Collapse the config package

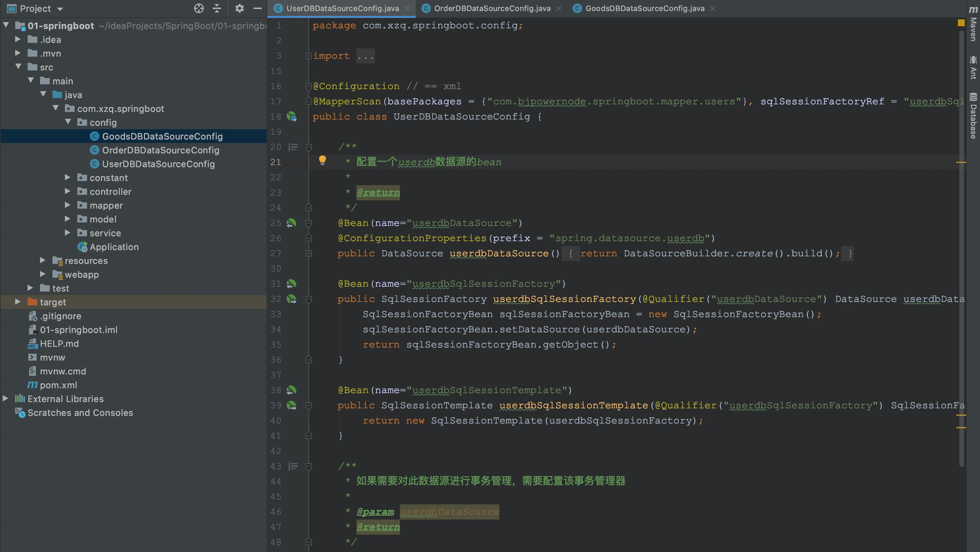point(68,122)
